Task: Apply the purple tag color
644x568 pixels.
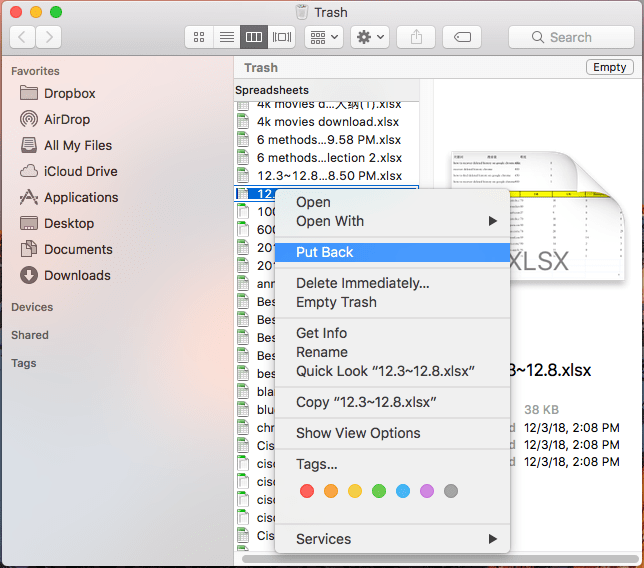Action: pyautogui.click(x=427, y=491)
